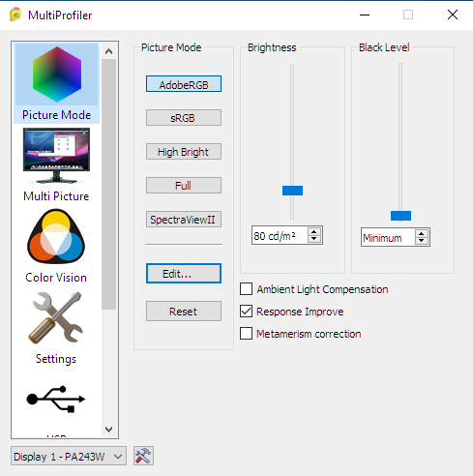This screenshot has width=473, height=476.
Task: Lower Black Level with spinner down arrow
Action: [x=422, y=242]
